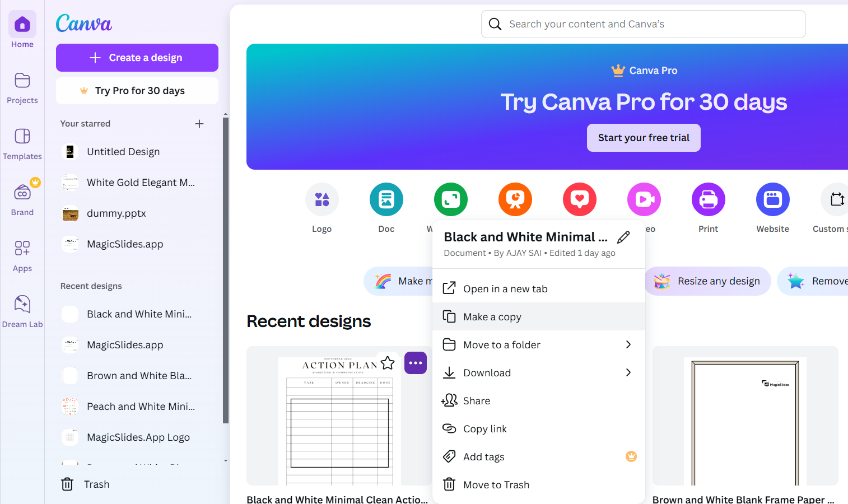
Task: Open the Brand kit section
Action: pyautogui.click(x=22, y=200)
